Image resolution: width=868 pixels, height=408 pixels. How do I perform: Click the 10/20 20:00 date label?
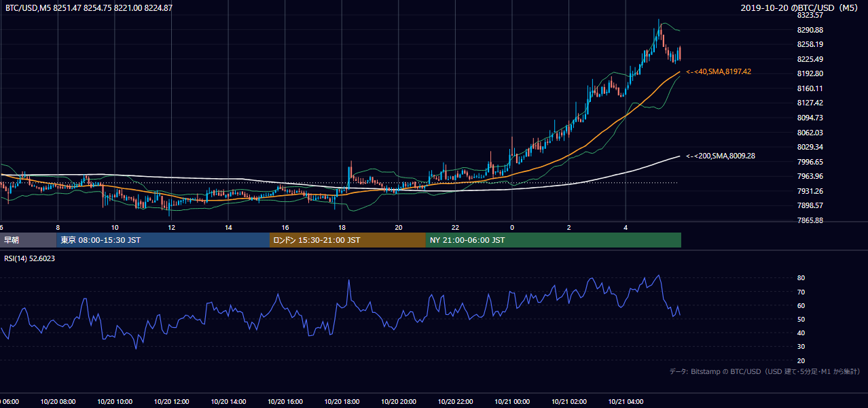(x=399, y=402)
